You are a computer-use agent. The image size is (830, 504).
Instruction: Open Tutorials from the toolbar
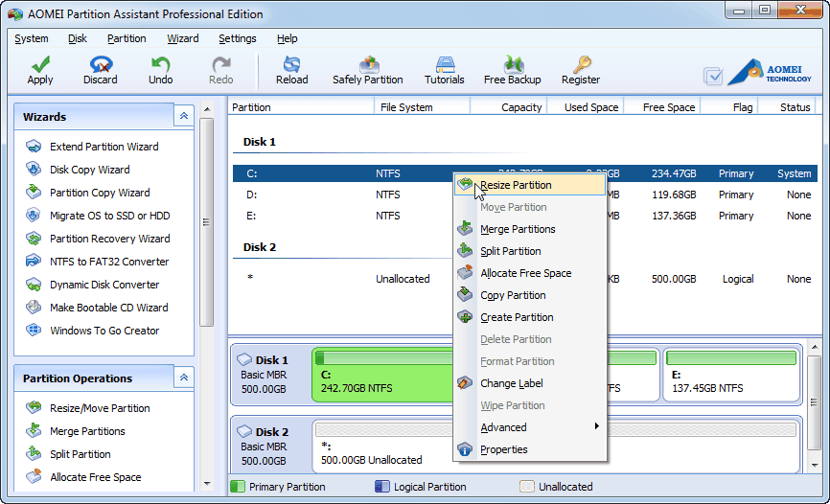[x=445, y=70]
